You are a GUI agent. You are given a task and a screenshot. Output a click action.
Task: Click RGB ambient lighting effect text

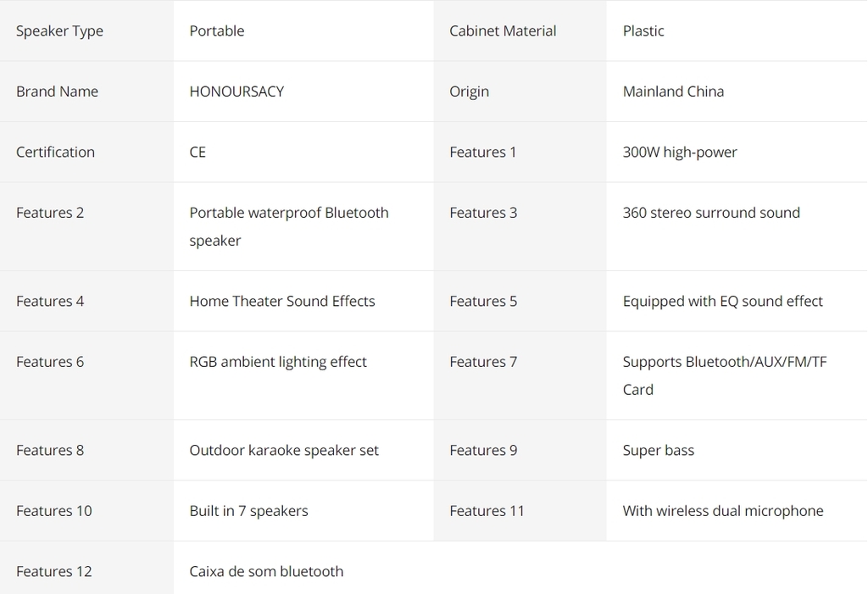pos(278,362)
